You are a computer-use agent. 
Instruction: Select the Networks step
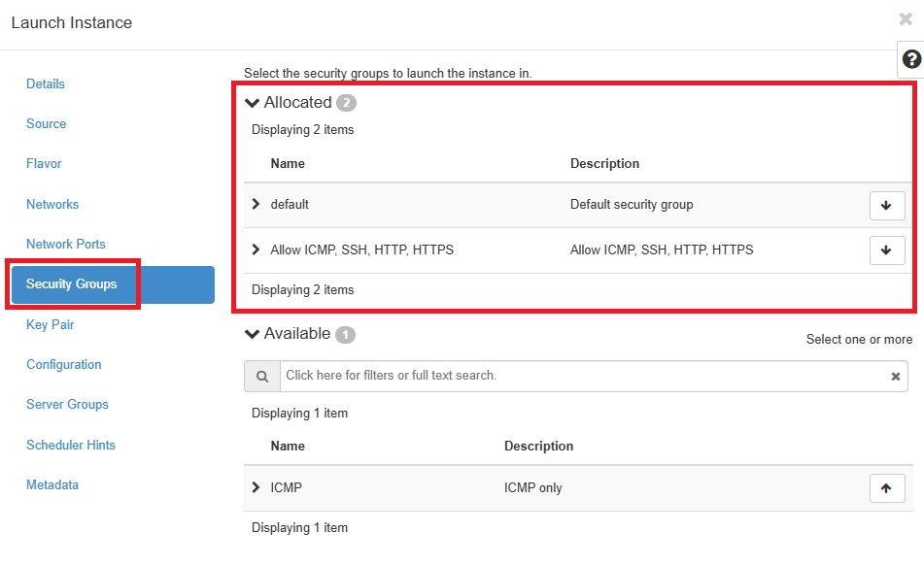(x=52, y=204)
